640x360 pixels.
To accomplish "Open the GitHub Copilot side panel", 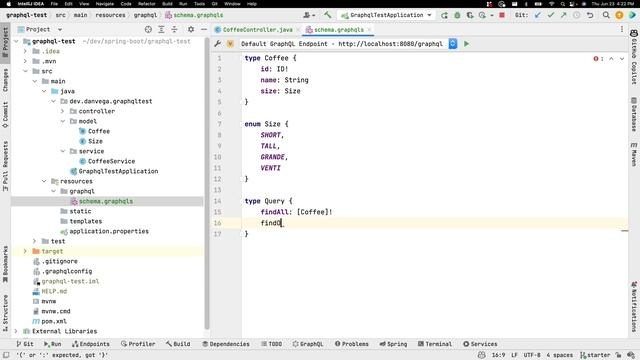I will [x=634, y=56].
